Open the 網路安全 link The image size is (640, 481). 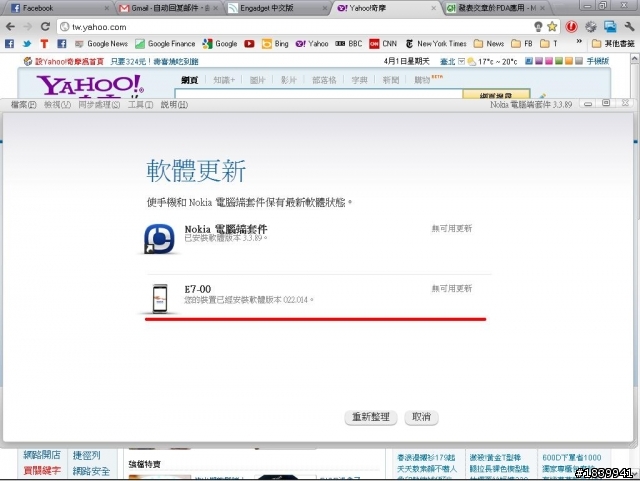(x=91, y=471)
